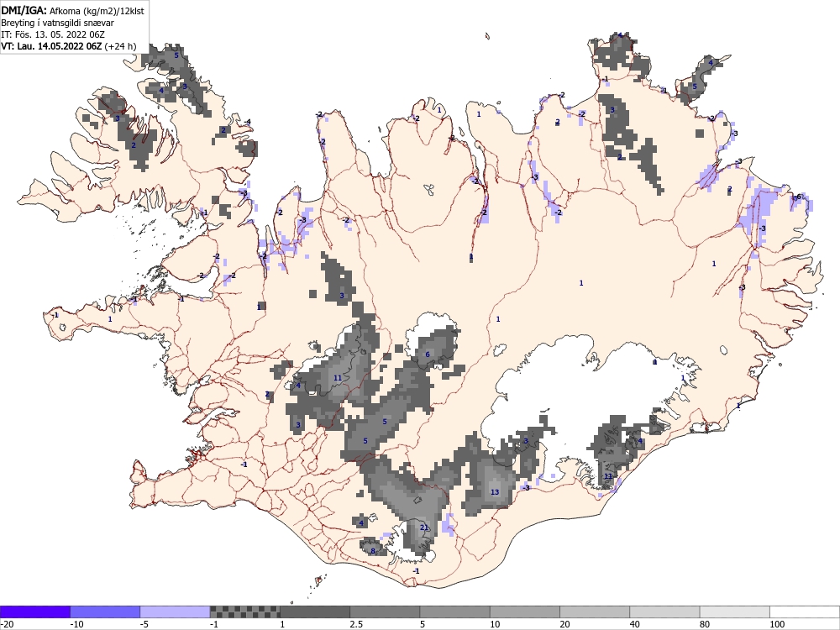
Task: Select the checkered -1 to 1 legend swatch
Action: pyautogui.click(x=244, y=612)
